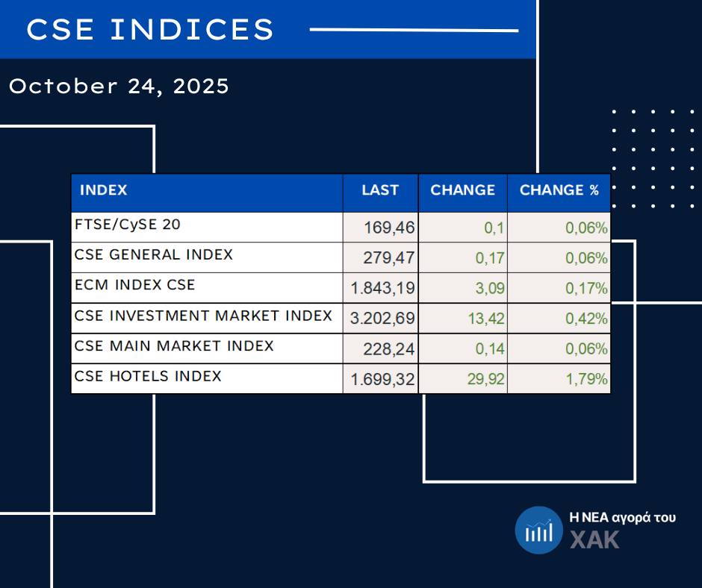Screen dimensions: 702x588
Task: Select the LAST column header
Action: point(380,190)
